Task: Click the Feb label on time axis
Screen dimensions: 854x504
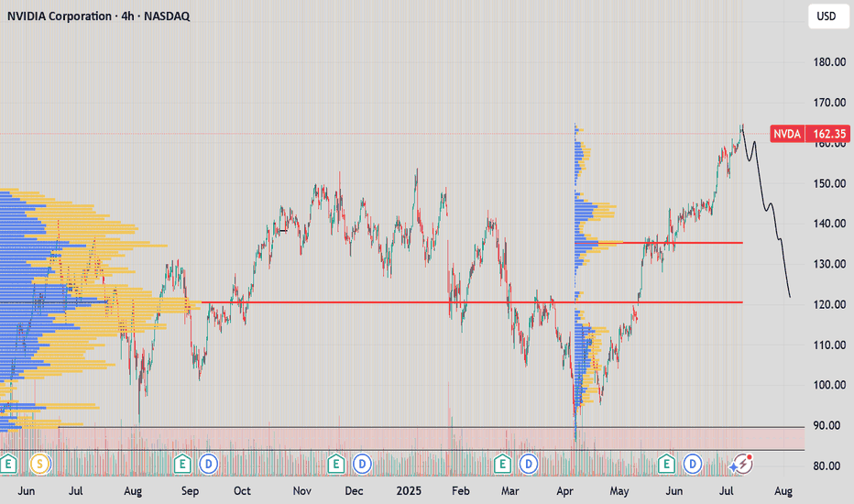Action: click(460, 491)
